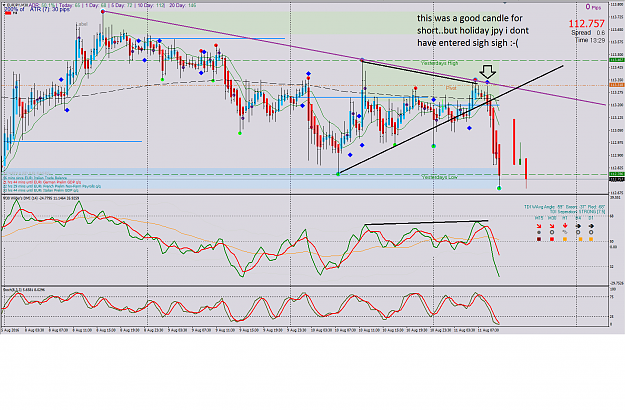The width and height of the screenshot is (625, 410).
Task: Click the H4 orange square
Action: [580, 239]
